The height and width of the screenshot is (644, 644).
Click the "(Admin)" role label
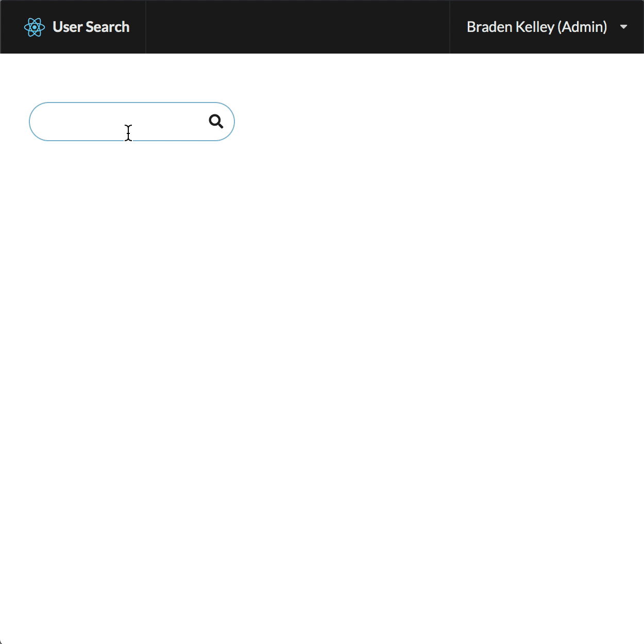(x=582, y=27)
